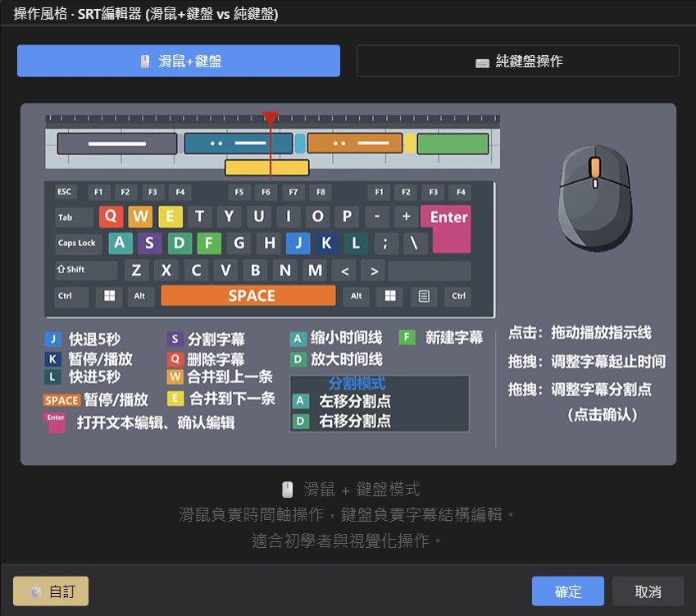696x616 pixels.
Task: Click the Caps Lock key on keyboard illustration
Action: [77, 243]
